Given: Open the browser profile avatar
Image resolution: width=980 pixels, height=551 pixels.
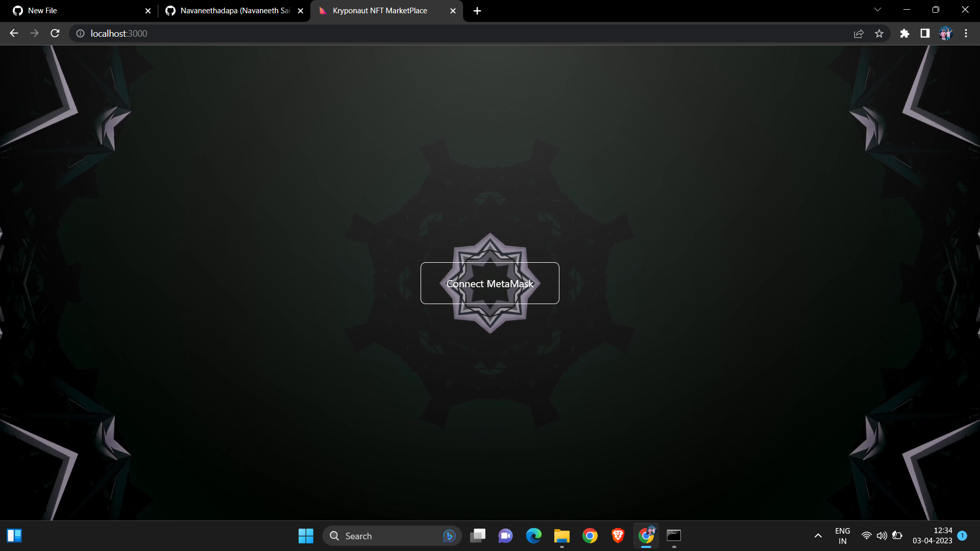Looking at the screenshot, I should (x=946, y=33).
